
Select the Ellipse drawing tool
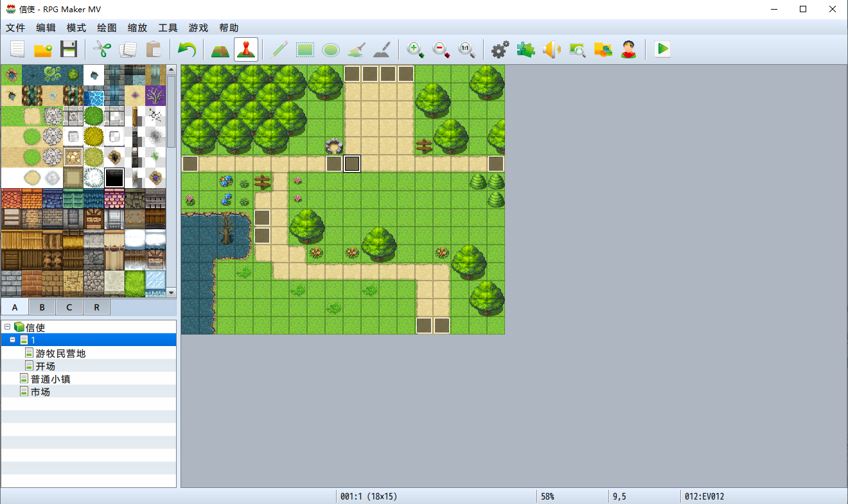pos(331,49)
